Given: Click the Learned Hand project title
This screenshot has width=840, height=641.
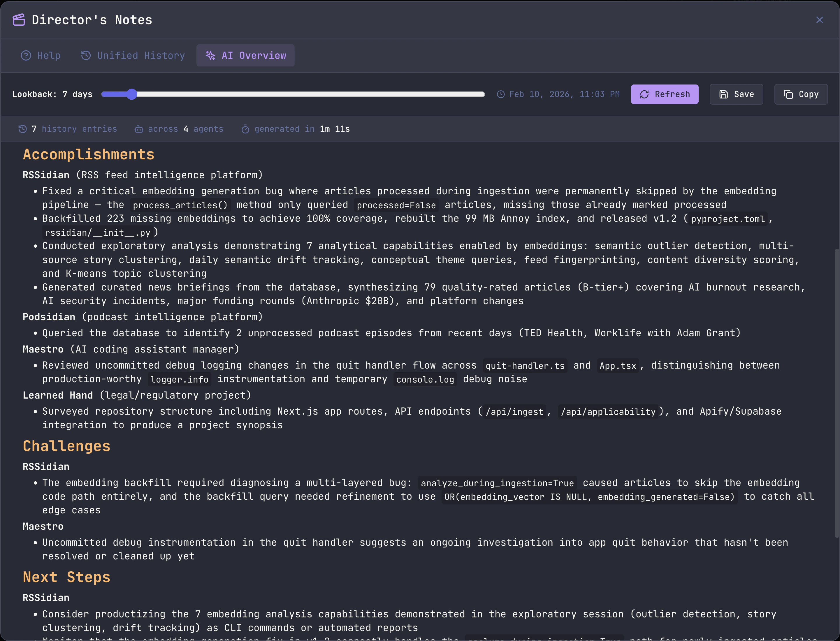Looking at the screenshot, I should (58, 395).
